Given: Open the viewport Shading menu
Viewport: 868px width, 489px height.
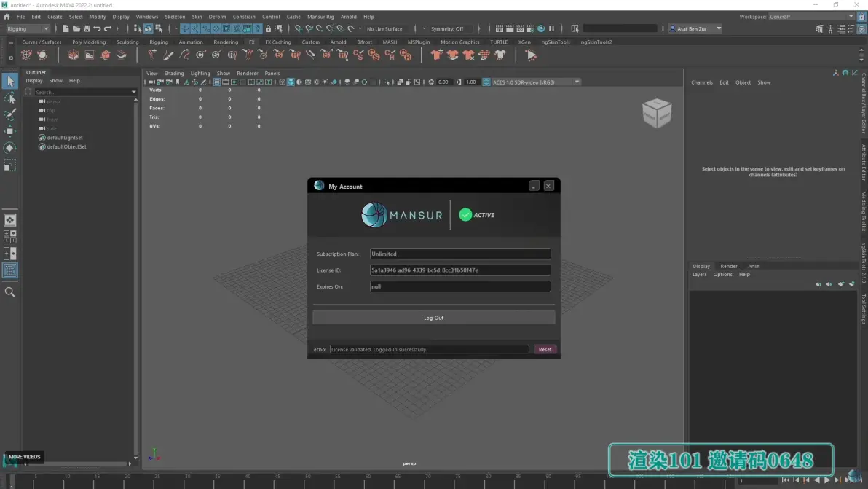Looking at the screenshot, I should [x=174, y=73].
